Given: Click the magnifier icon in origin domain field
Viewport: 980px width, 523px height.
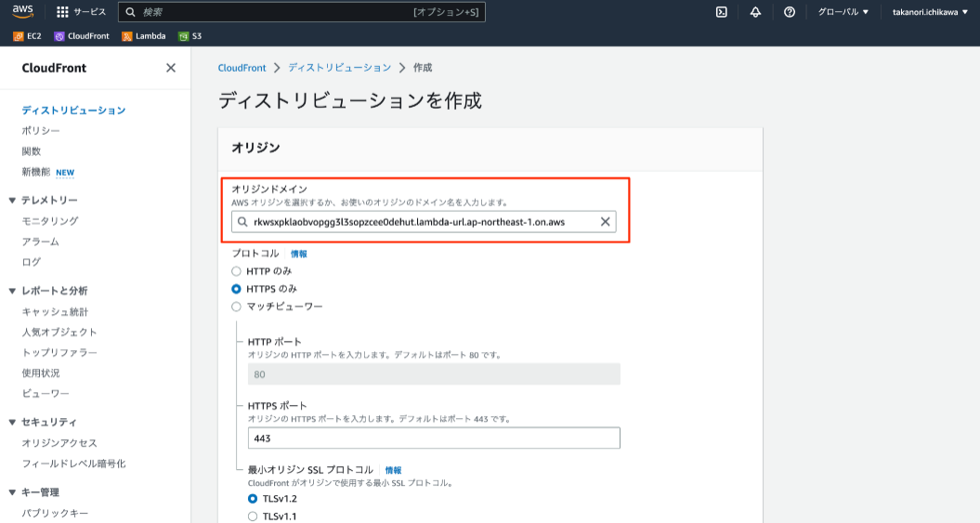Looking at the screenshot, I should click(x=242, y=222).
